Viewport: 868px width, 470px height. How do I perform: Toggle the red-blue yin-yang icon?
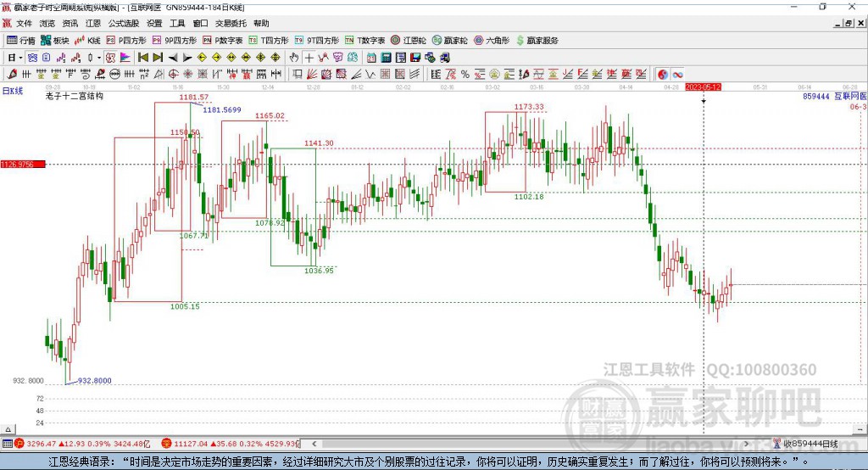tap(662, 75)
